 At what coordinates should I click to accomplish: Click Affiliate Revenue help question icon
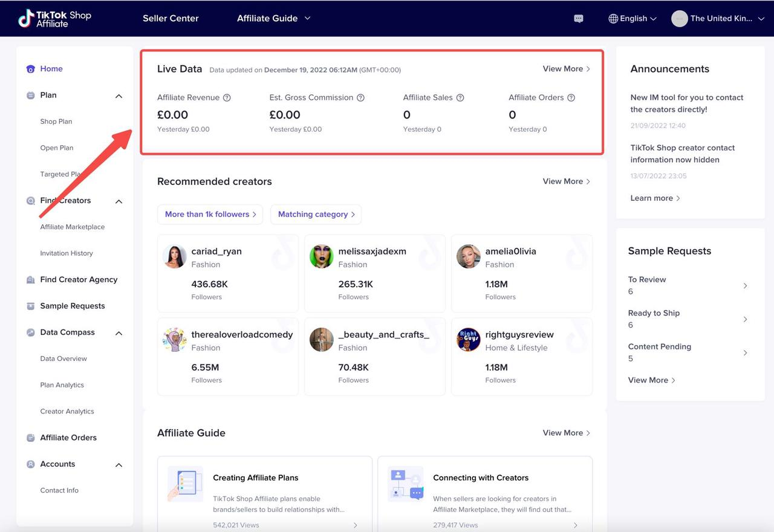pyautogui.click(x=227, y=97)
